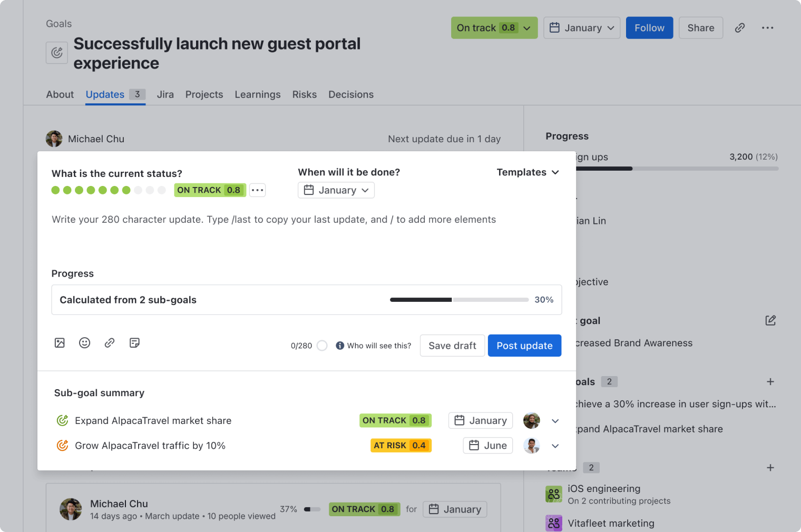Click the edit pencil icon beside goal
Screen dimensions: 801x532
tap(770, 320)
